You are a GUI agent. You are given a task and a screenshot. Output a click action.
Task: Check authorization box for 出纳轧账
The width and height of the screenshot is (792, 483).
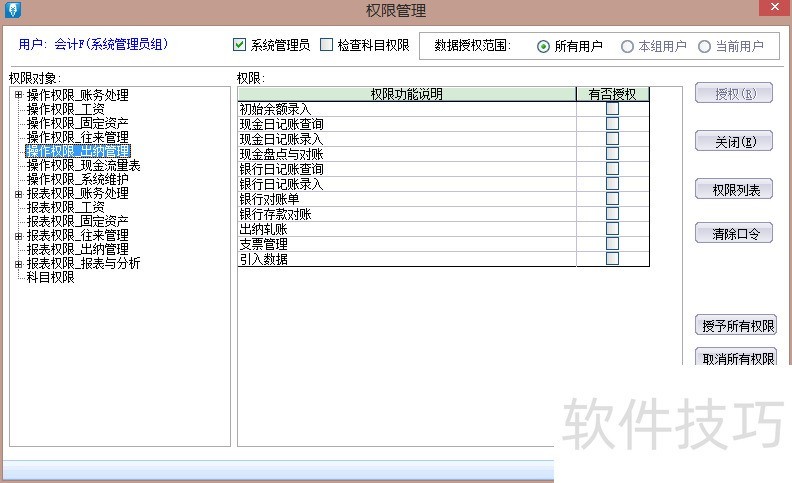612,228
